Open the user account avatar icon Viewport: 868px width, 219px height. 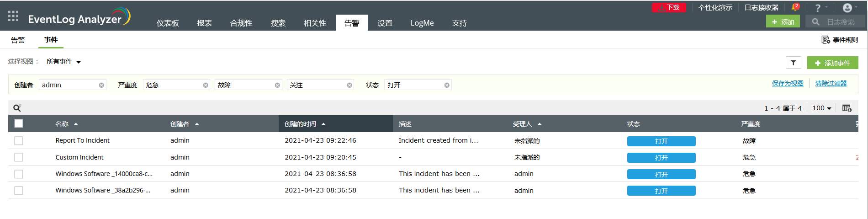tap(847, 8)
